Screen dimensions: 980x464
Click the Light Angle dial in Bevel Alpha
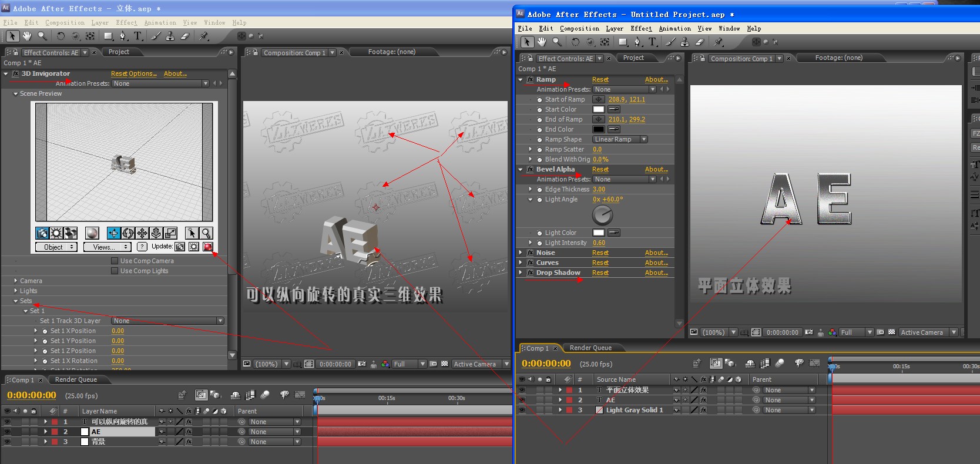coord(603,216)
